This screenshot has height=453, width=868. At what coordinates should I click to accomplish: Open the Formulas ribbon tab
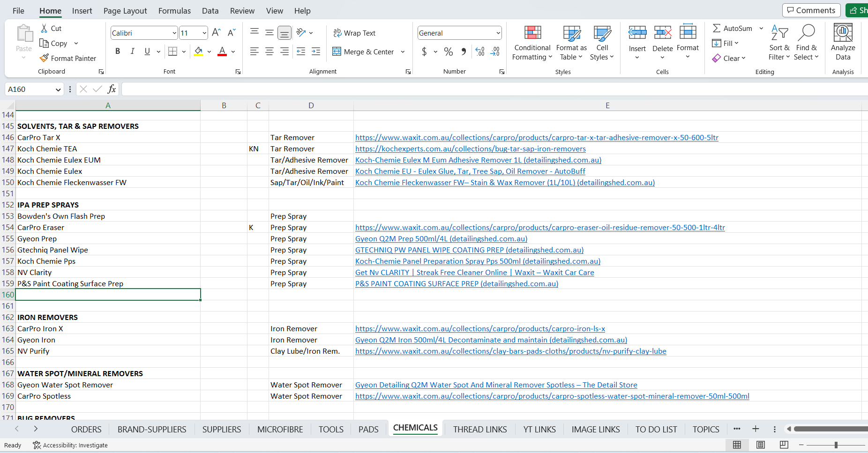point(174,11)
